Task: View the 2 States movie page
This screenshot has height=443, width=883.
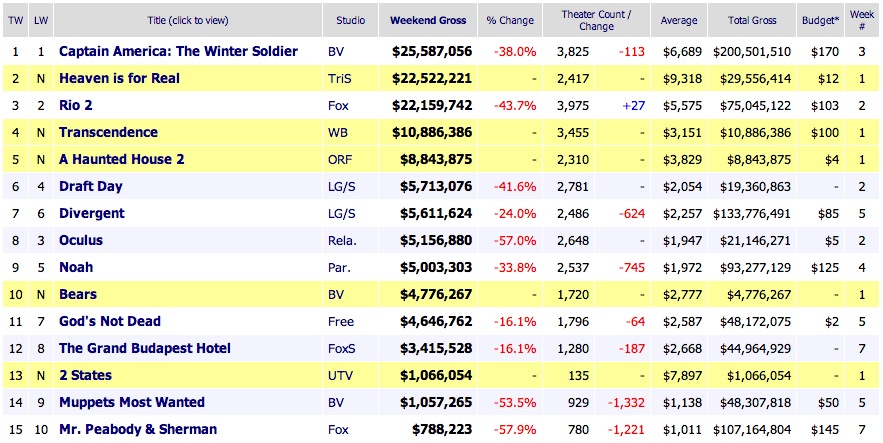Action: pos(86,375)
